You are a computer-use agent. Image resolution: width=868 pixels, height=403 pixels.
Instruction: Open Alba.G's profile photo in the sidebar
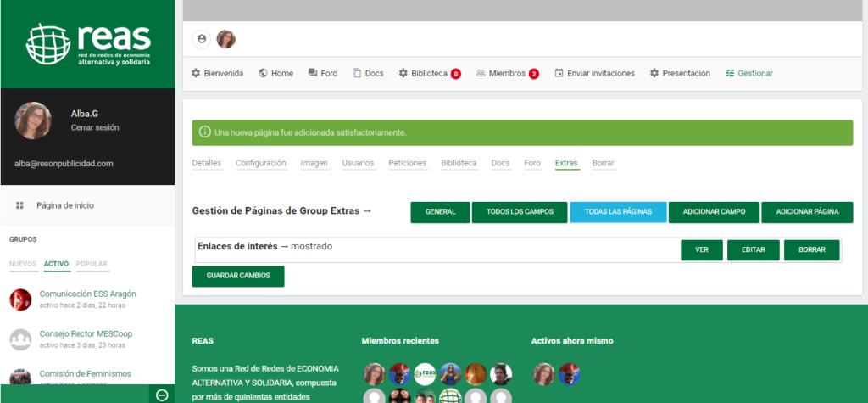[x=33, y=120]
